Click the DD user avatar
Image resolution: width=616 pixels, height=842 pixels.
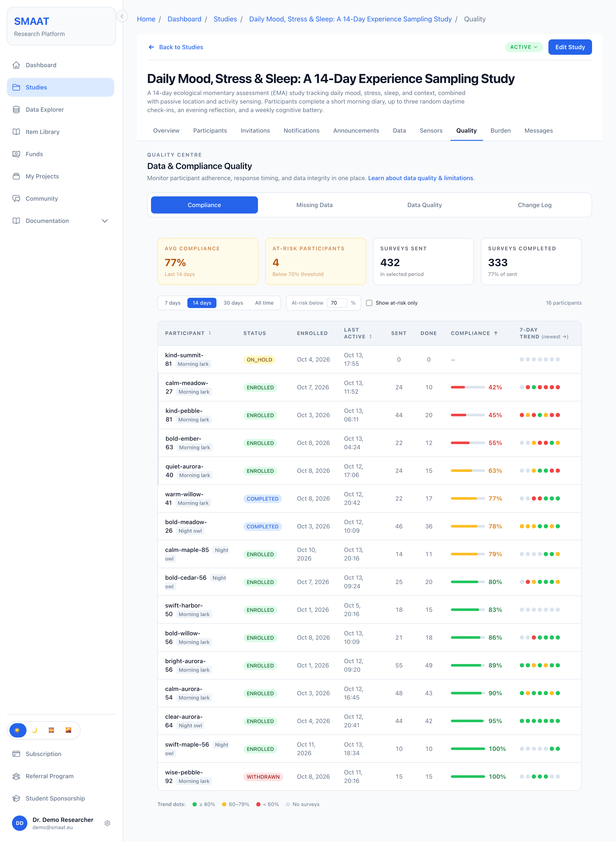(20, 823)
